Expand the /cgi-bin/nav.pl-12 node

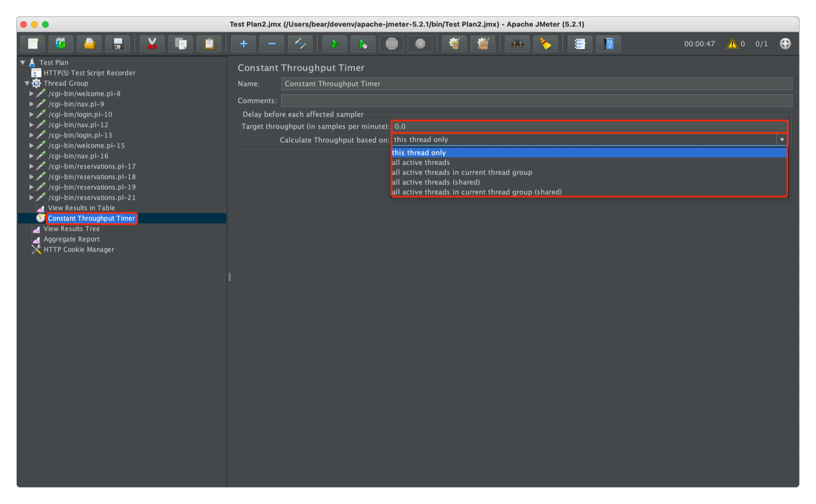[x=31, y=125]
